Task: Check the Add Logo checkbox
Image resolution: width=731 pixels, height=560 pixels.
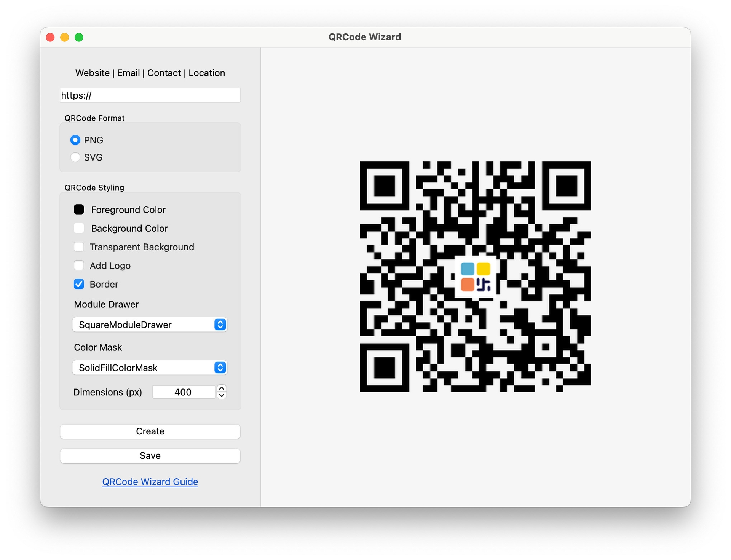Action: (x=79, y=266)
